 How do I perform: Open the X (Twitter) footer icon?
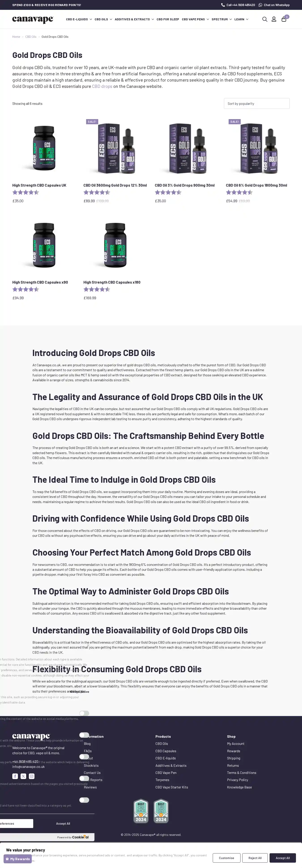coord(23,776)
